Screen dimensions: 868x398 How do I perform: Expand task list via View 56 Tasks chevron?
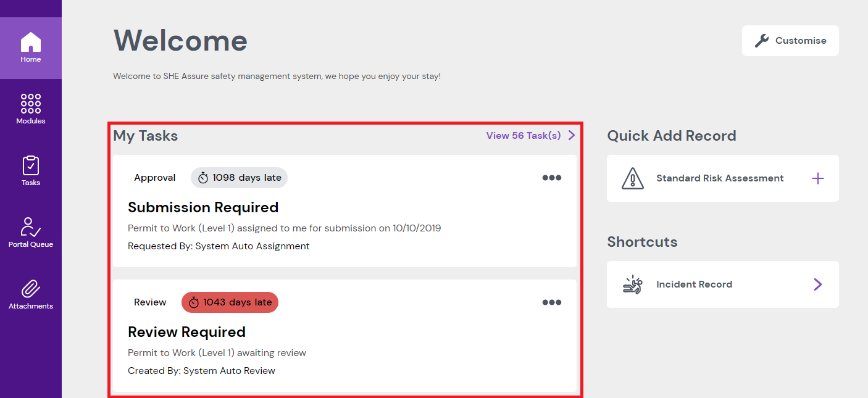(572, 135)
